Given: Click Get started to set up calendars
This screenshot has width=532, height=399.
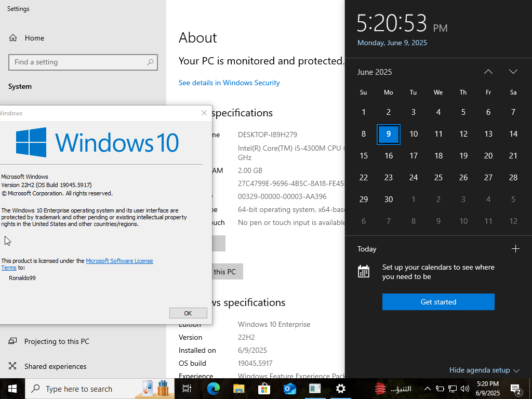Looking at the screenshot, I should click(x=438, y=302).
